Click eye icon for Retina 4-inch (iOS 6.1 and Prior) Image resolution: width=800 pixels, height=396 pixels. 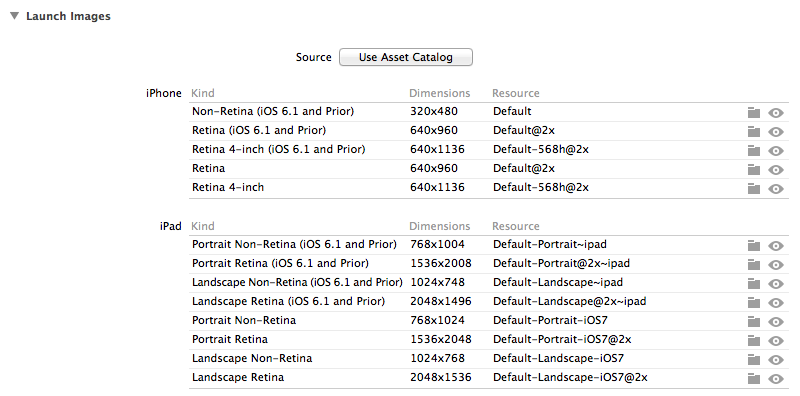(x=776, y=151)
